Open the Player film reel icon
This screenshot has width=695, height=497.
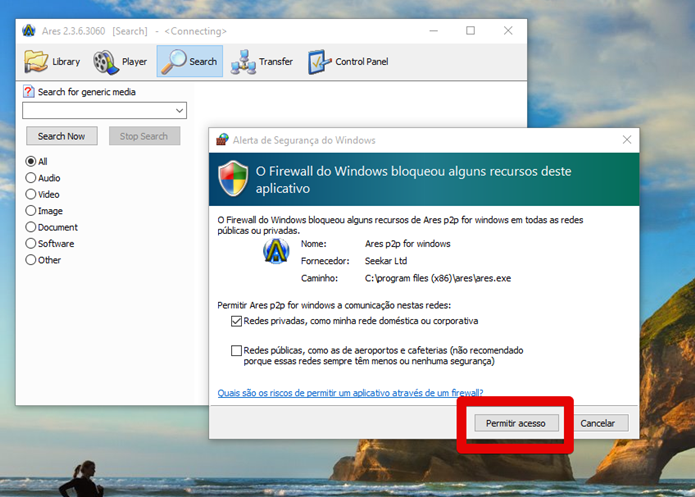(x=105, y=62)
